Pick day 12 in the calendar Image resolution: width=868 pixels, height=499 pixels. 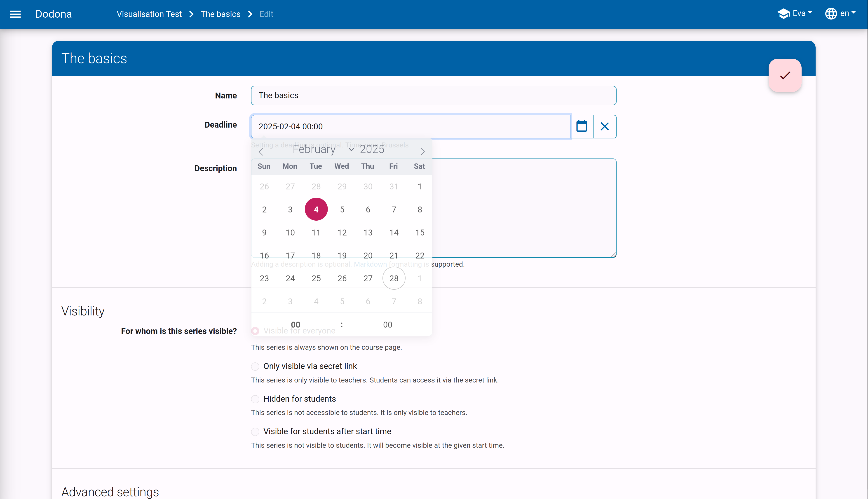coord(342,232)
